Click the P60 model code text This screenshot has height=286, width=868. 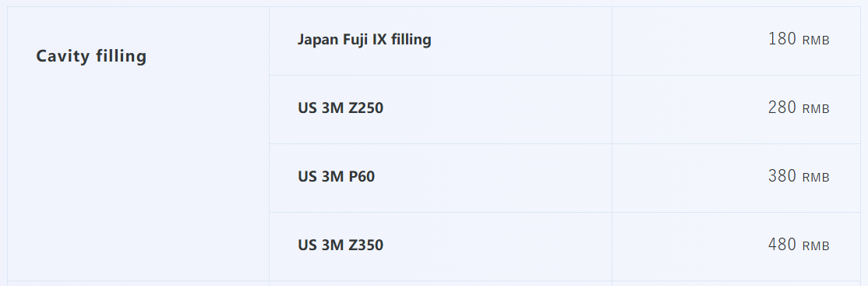(x=362, y=176)
